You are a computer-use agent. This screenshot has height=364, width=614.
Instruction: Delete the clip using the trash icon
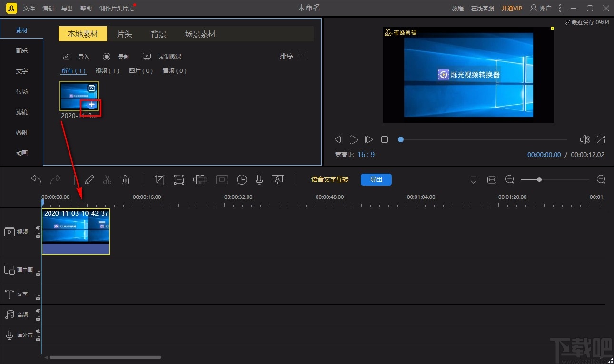125,179
